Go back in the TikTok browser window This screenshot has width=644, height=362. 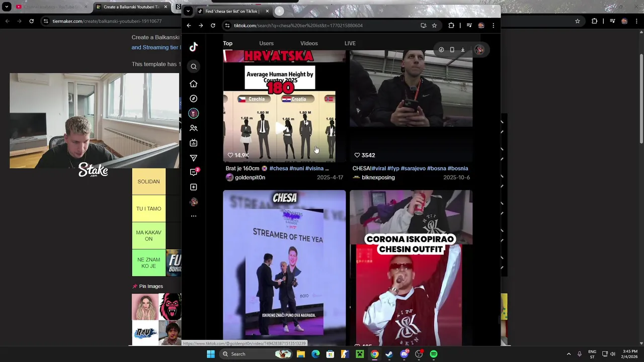click(189, 26)
